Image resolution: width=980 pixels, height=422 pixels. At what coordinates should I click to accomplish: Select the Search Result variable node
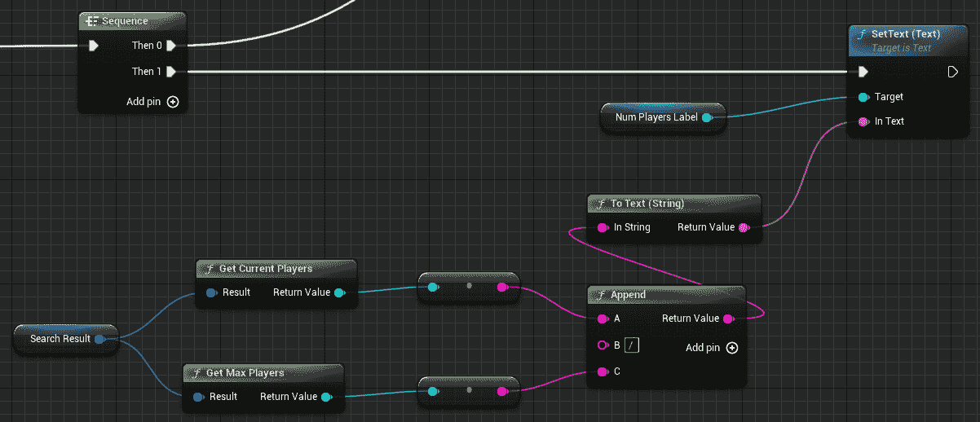click(66, 339)
